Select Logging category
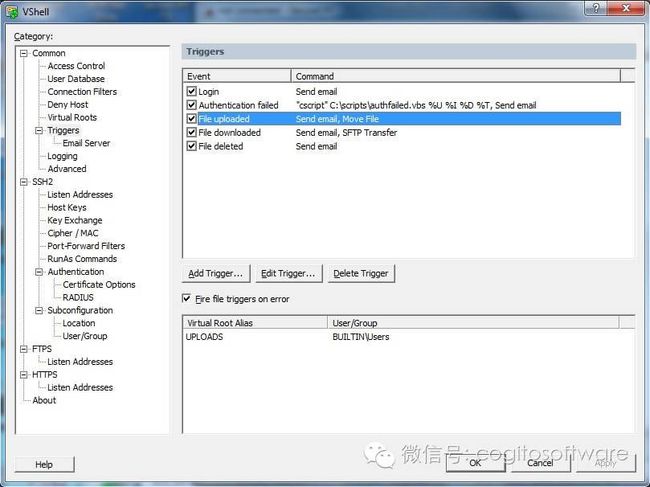 (x=62, y=156)
